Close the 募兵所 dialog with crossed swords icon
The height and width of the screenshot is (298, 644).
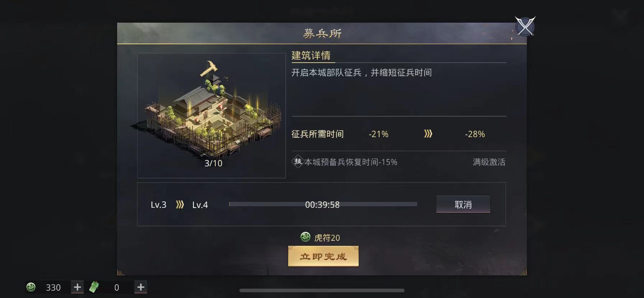(525, 26)
